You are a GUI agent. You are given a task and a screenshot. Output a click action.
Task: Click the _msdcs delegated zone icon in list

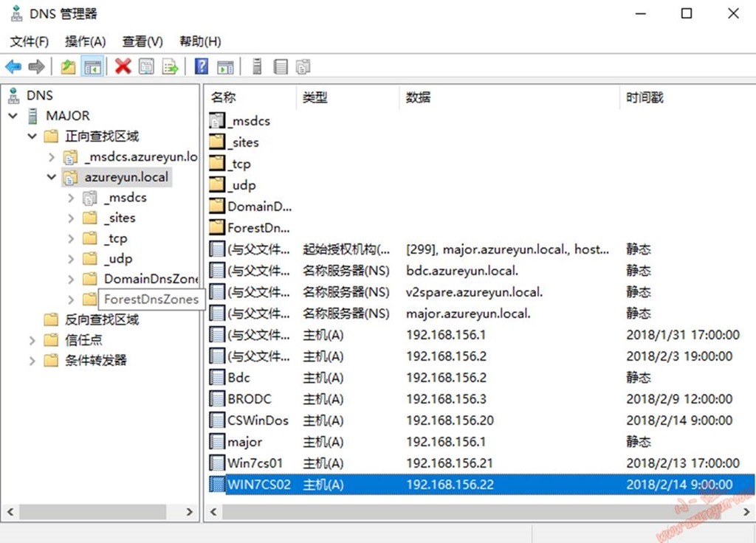(x=217, y=120)
